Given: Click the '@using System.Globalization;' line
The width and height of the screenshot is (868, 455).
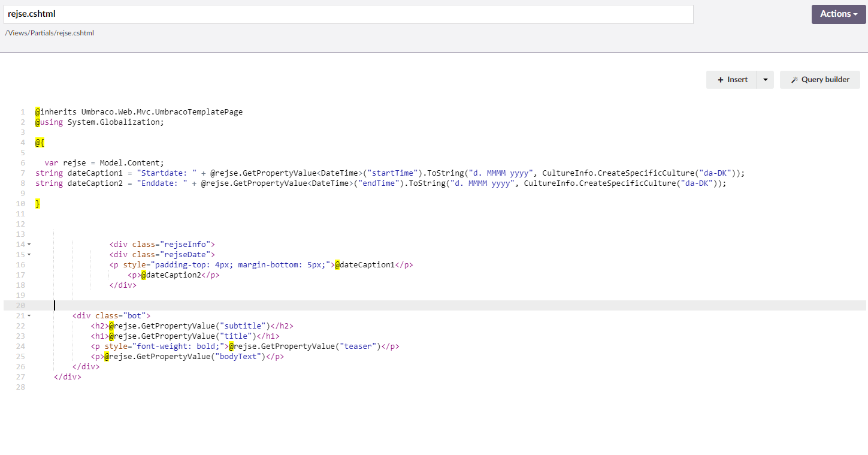Looking at the screenshot, I should [x=99, y=122].
